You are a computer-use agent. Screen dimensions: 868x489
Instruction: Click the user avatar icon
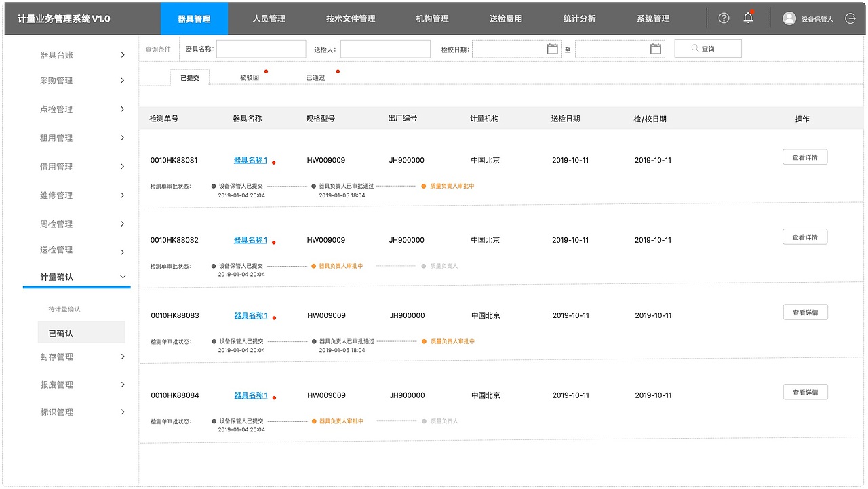pos(789,18)
